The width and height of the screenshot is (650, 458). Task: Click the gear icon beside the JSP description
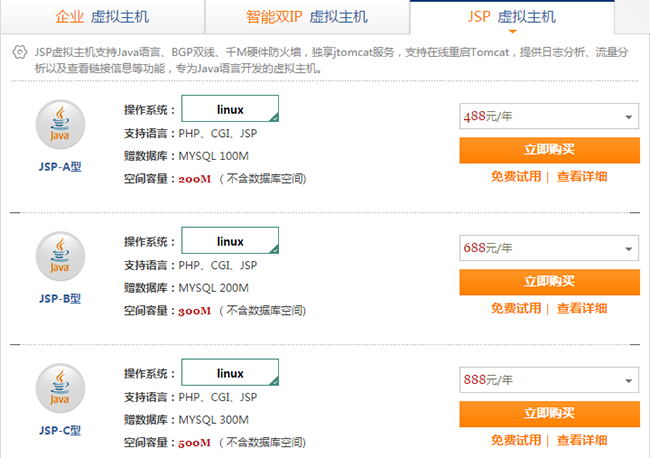tap(19, 52)
